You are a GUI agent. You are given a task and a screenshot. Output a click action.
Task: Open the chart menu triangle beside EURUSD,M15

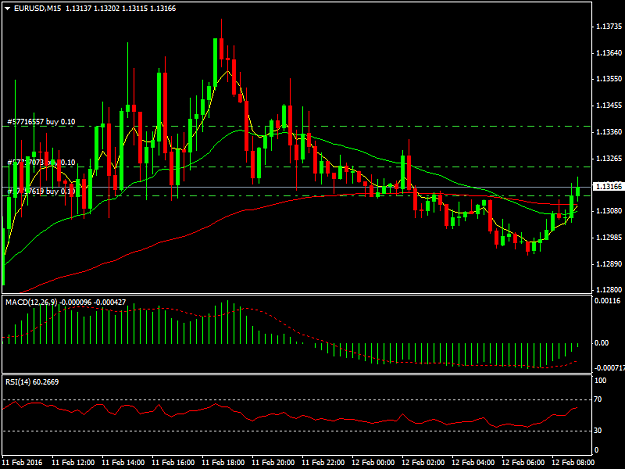[x=8, y=8]
